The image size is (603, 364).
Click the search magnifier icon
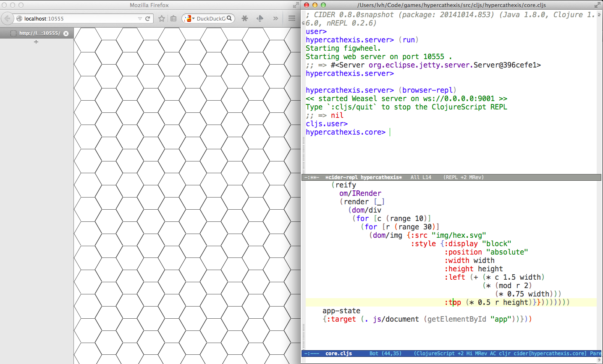[x=229, y=18]
